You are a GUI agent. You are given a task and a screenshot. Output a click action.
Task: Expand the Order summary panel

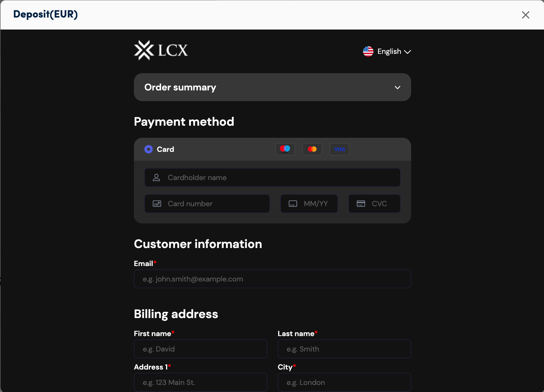pyautogui.click(x=272, y=87)
